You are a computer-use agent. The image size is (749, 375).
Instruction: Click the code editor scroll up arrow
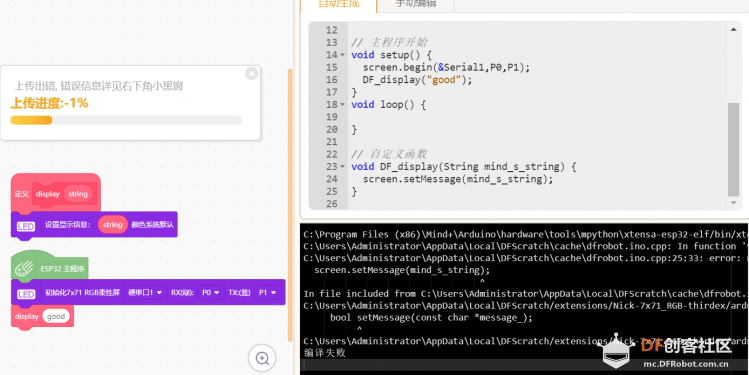[x=733, y=30]
